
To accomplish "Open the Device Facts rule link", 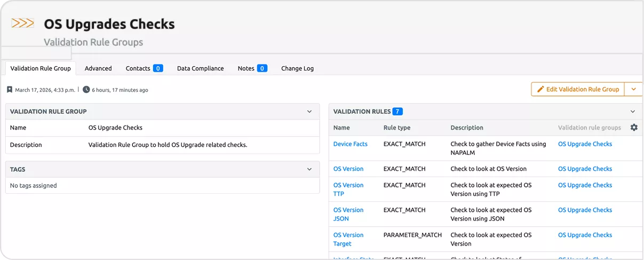I will 350,144.
